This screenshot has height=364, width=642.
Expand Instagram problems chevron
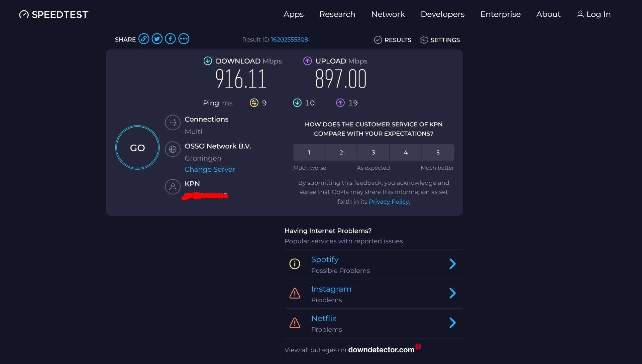[452, 294]
